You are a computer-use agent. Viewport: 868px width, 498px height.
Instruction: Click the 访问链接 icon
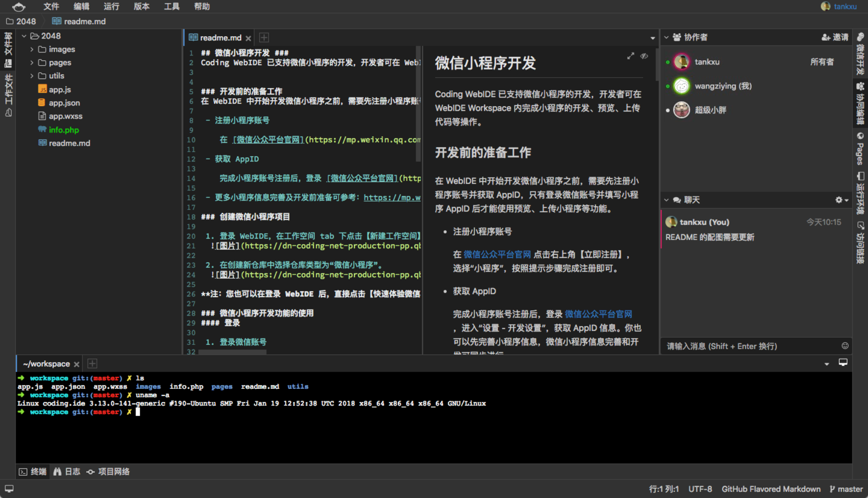coord(861,241)
